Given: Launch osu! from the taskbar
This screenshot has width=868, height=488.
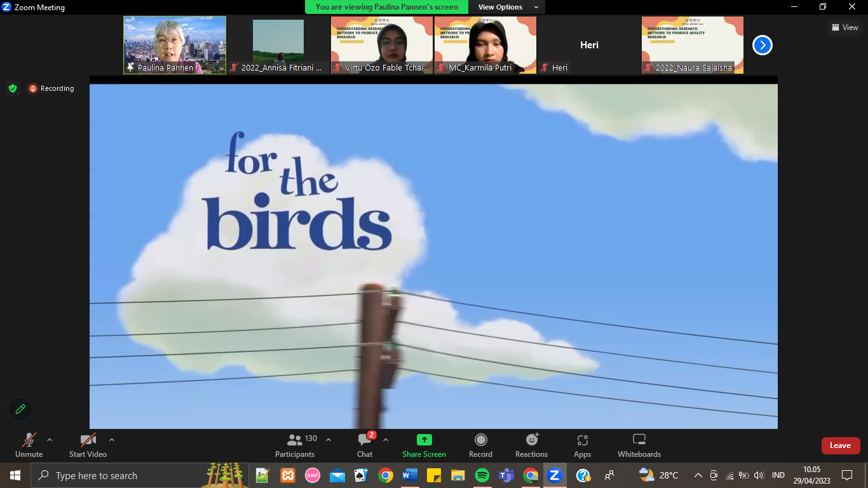Looking at the screenshot, I should click(312, 475).
